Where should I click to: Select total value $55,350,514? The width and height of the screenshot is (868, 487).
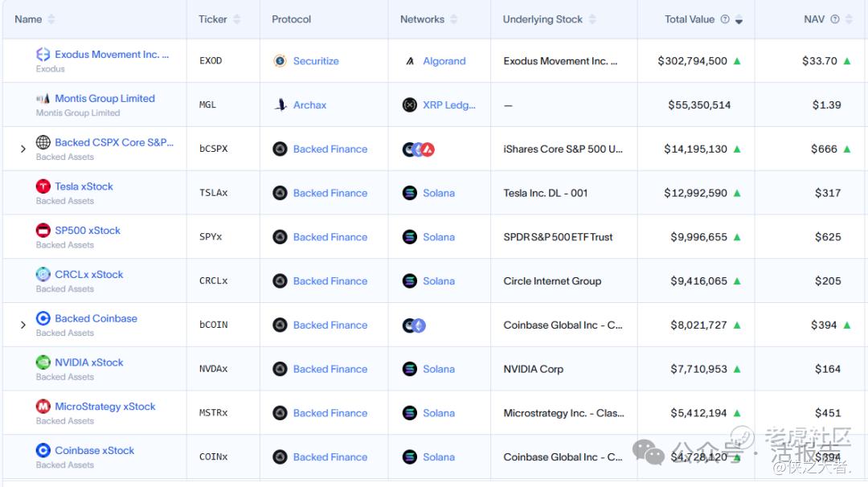point(699,104)
